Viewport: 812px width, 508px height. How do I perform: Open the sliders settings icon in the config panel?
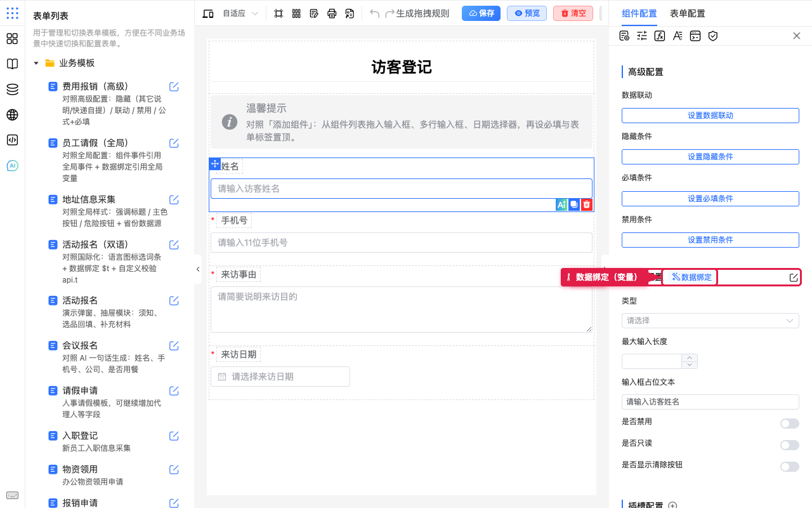[x=642, y=36]
